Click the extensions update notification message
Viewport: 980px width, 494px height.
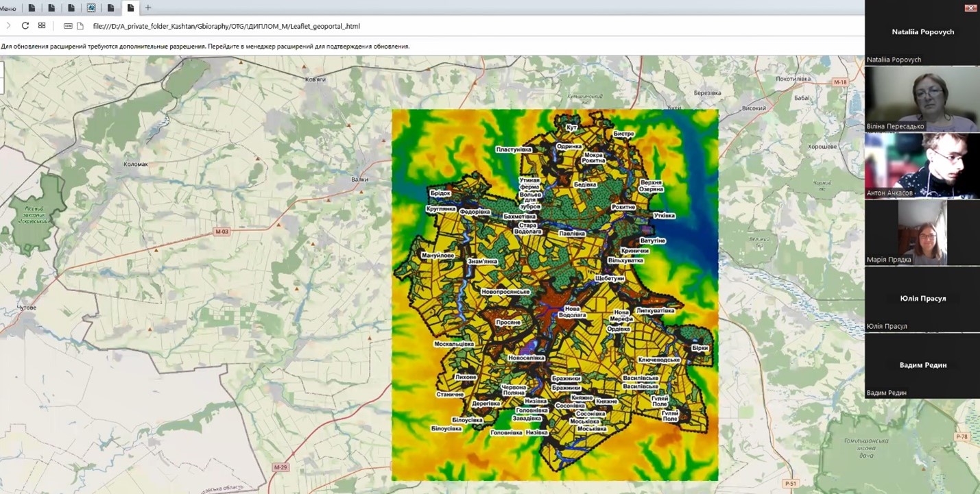coord(206,47)
